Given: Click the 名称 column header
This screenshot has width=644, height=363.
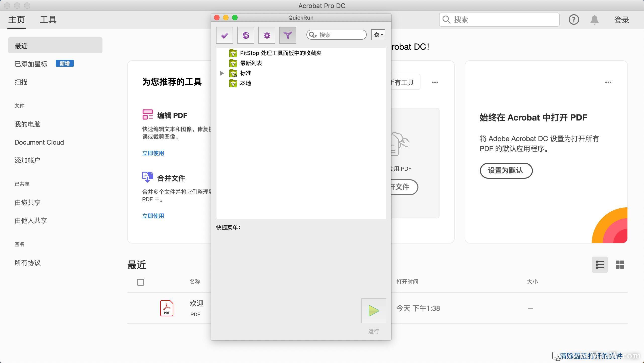Looking at the screenshot, I should tap(195, 282).
